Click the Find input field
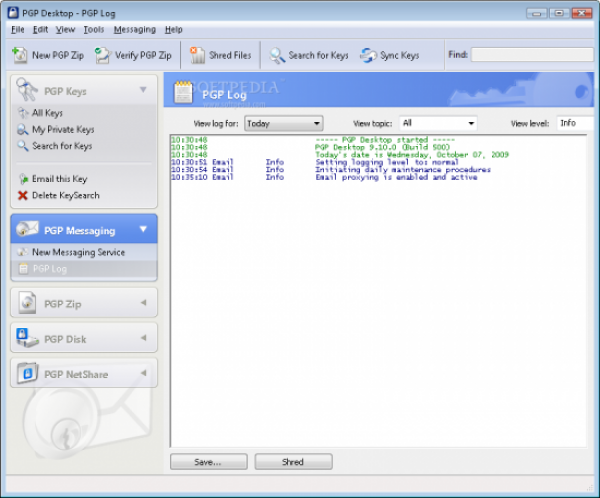Image resolution: width=600 pixels, height=498 pixels. [x=532, y=55]
